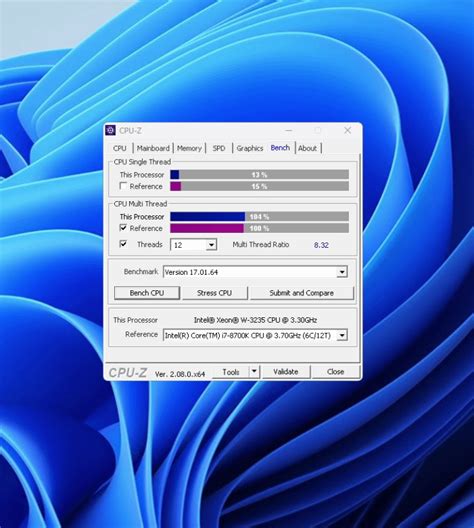Image resolution: width=474 pixels, height=528 pixels.
Task: Click Submit and Compare
Action: (x=302, y=293)
